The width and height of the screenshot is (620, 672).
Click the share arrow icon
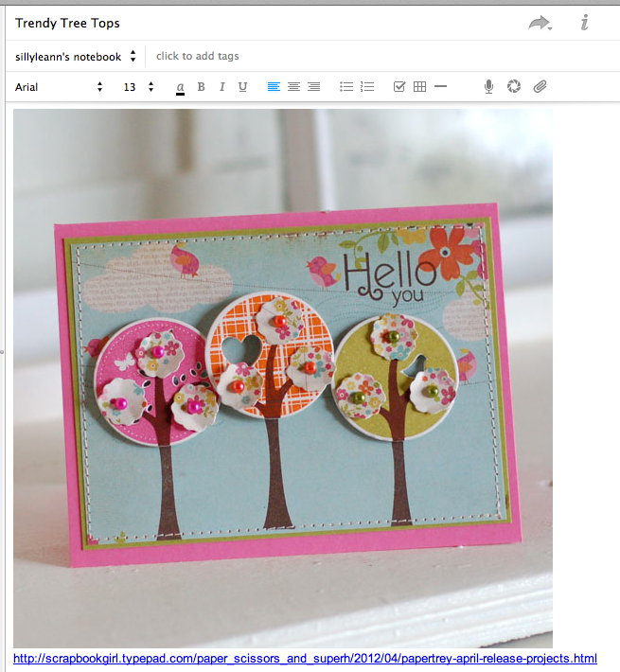click(x=540, y=23)
